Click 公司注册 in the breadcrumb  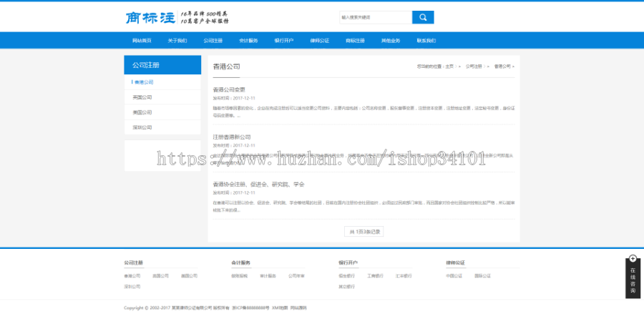(474, 66)
